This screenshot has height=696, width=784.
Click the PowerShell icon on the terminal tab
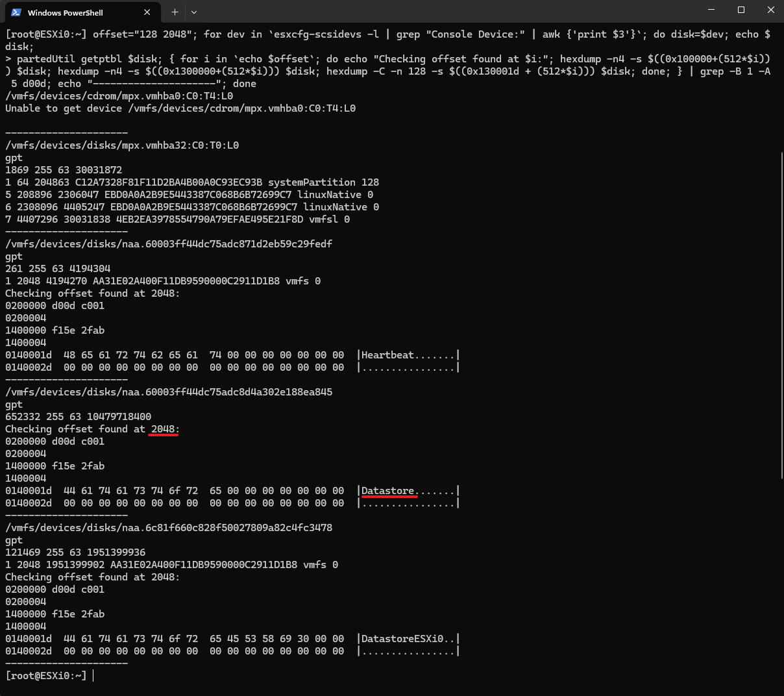pyautogui.click(x=16, y=12)
